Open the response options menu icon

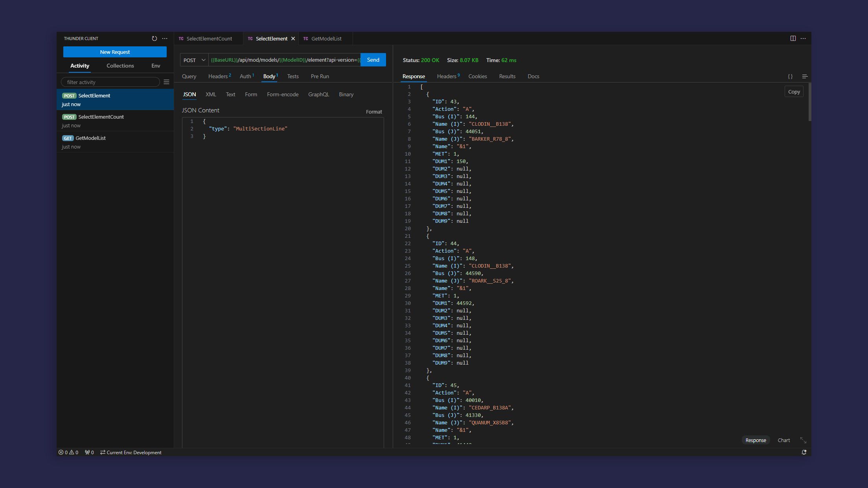pos(805,77)
